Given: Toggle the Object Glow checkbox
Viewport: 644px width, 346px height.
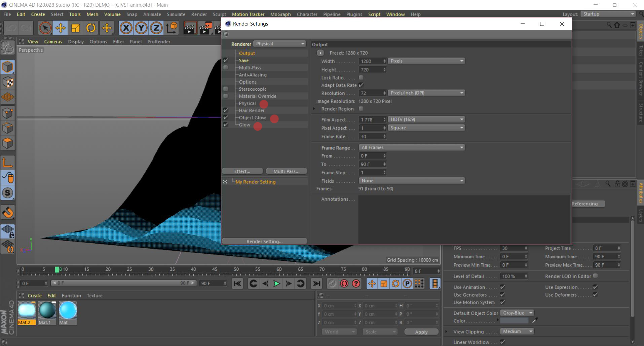Looking at the screenshot, I should (x=226, y=117).
